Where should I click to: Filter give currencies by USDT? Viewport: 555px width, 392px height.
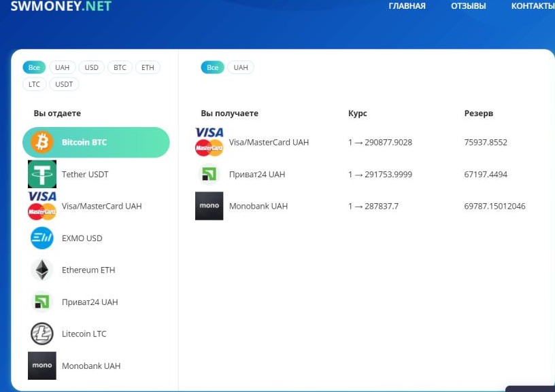coord(64,84)
